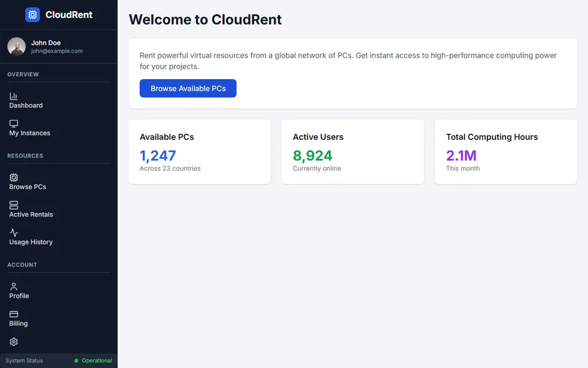Click the CloudRent chip logo icon

pyautogui.click(x=32, y=15)
